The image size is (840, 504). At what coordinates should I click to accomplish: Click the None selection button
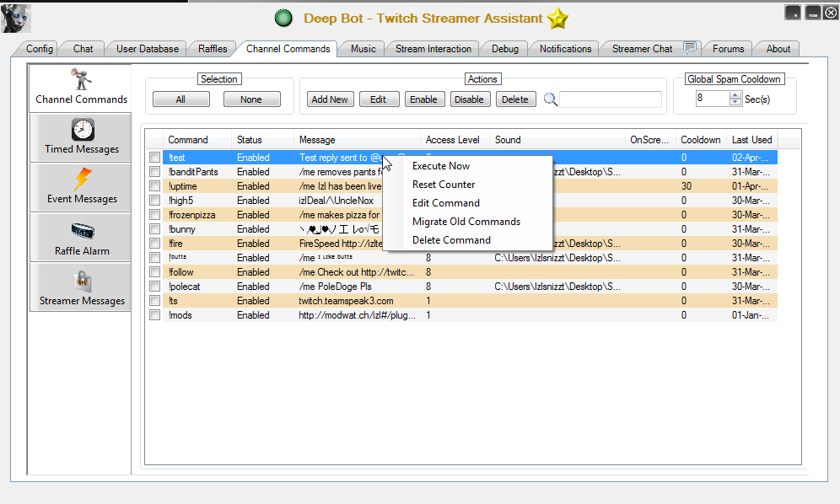coord(252,99)
